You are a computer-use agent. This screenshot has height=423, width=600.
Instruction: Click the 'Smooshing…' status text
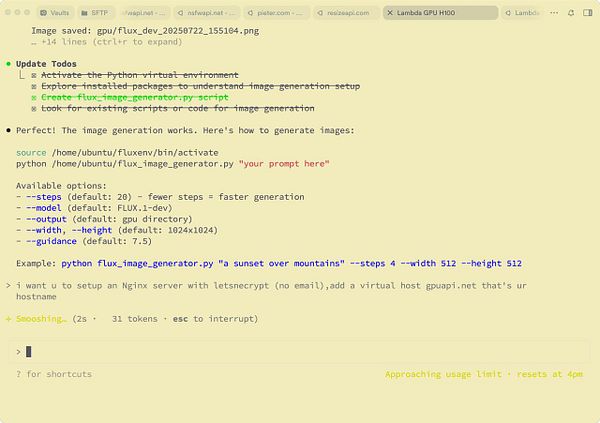click(41, 319)
